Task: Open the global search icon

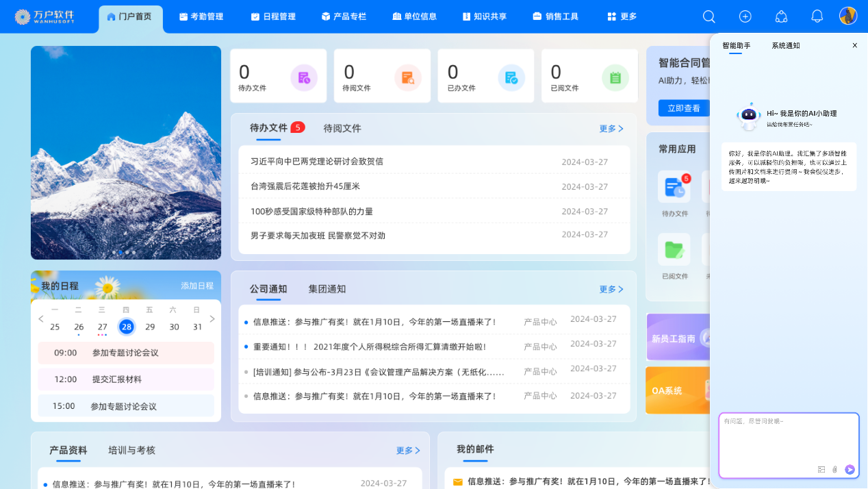Action: [709, 16]
